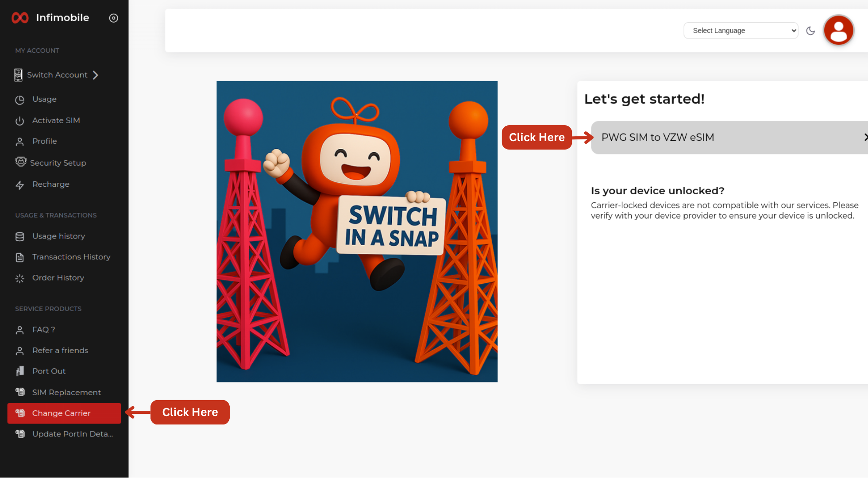Go to Refer a friends
Image resolution: width=868 pixels, height=478 pixels.
click(x=60, y=351)
